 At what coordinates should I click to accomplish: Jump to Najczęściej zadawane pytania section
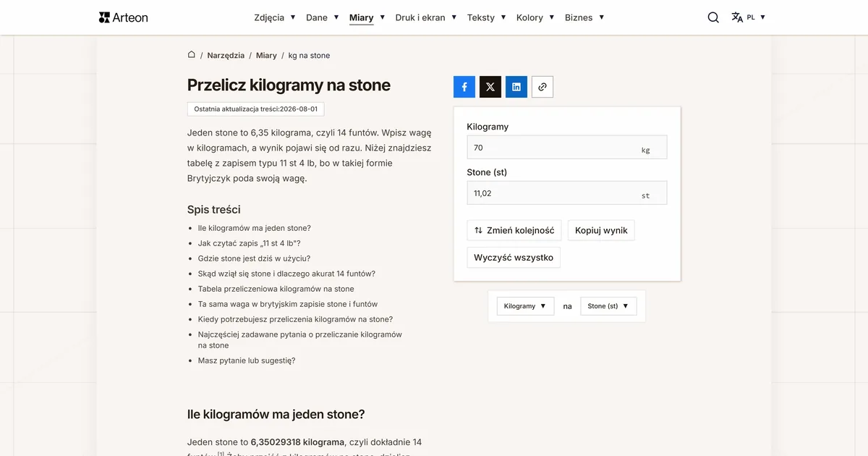click(300, 340)
